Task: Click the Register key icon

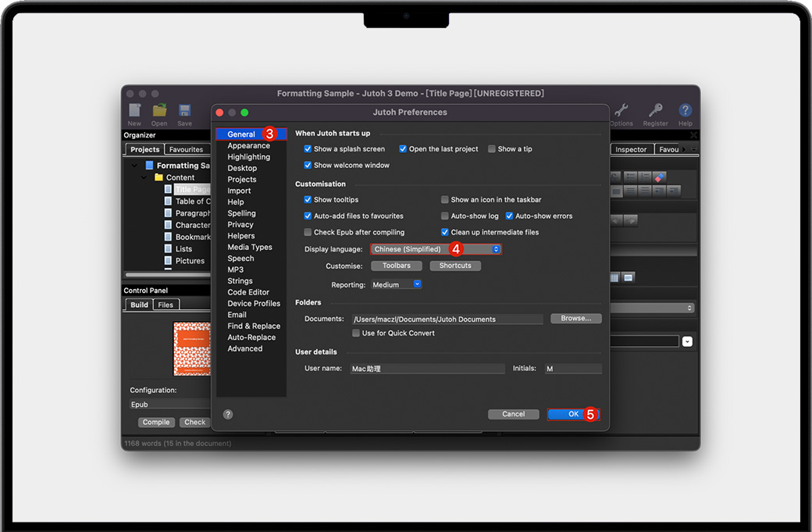Action: point(655,111)
